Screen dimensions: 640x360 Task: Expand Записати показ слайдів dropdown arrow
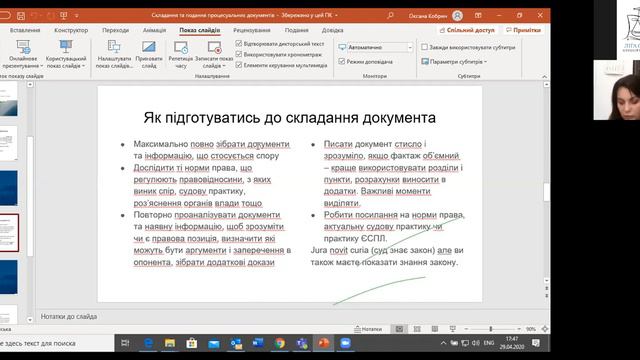(224, 66)
